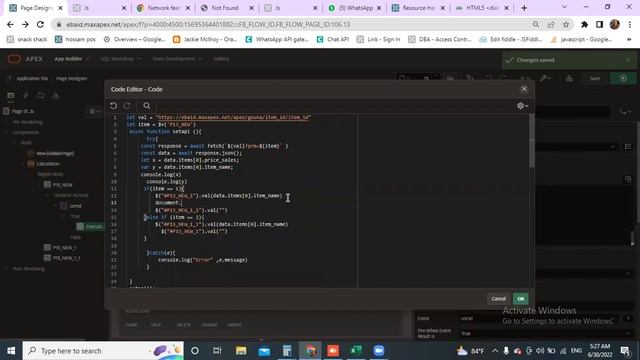Open the Chat API bookmark
The height and width of the screenshot is (360, 640).
(x=333, y=40)
